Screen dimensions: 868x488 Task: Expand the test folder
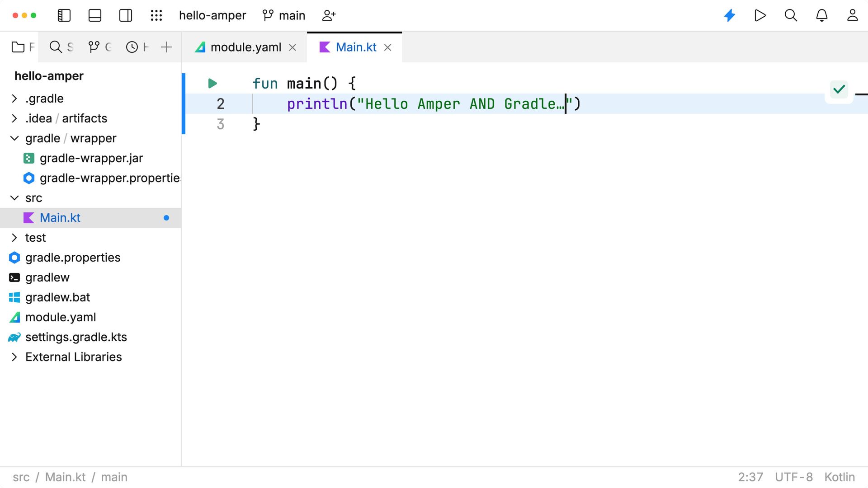pyautogui.click(x=14, y=238)
